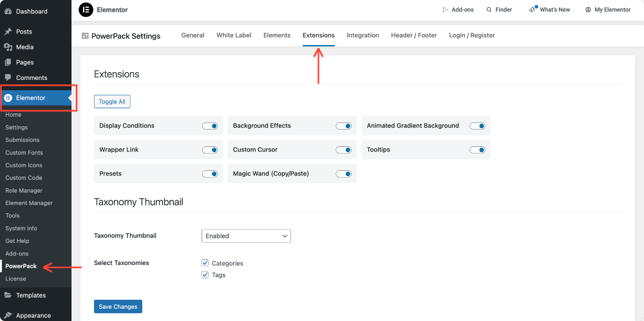
Task: Open the Taxonomy Thumbnail Enabled dropdown
Action: tap(246, 236)
